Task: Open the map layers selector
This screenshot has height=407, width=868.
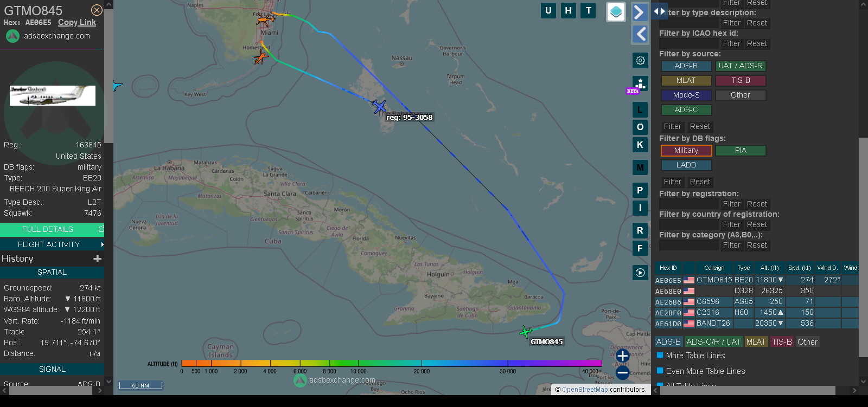Action: tap(616, 12)
